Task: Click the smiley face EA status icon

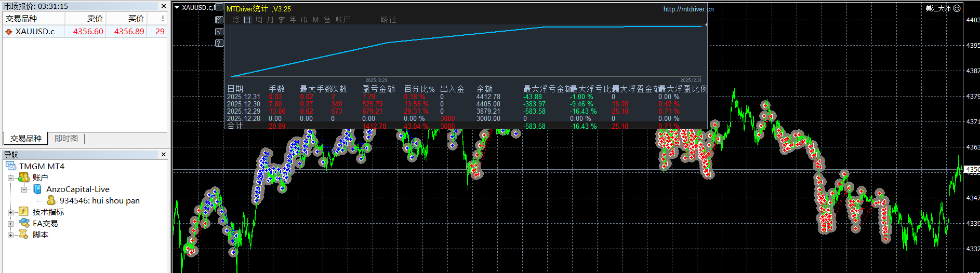Action: [957, 8]
